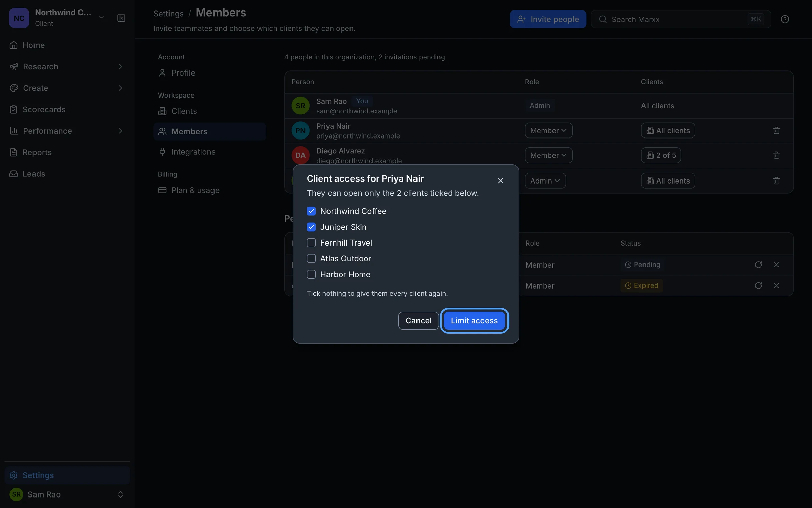The image size is (812, 508).
Task: Open Leads in sidebar
Action: pyautogui.click(x=67, y=174)
